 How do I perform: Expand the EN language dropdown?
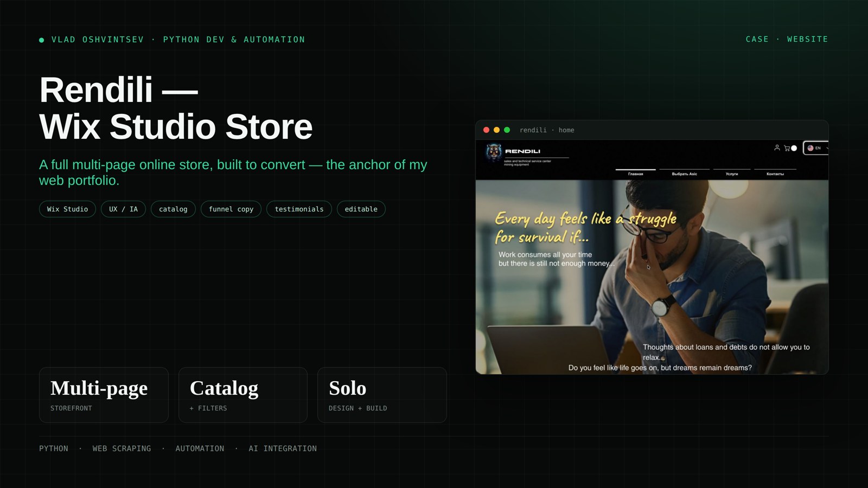(x=816, y=148)
